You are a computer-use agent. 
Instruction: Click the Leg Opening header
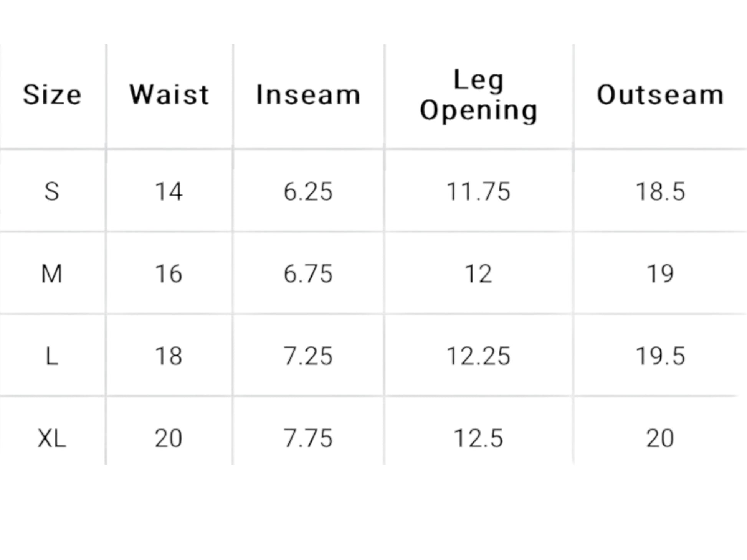(x=479, y=96)
